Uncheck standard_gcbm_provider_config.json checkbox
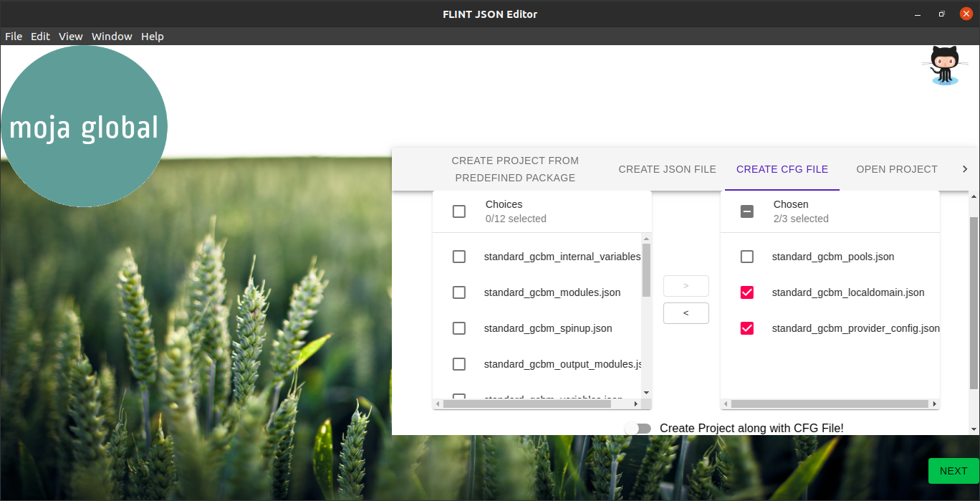The width and height of the screenshot is (980, 501). point(747,328)
